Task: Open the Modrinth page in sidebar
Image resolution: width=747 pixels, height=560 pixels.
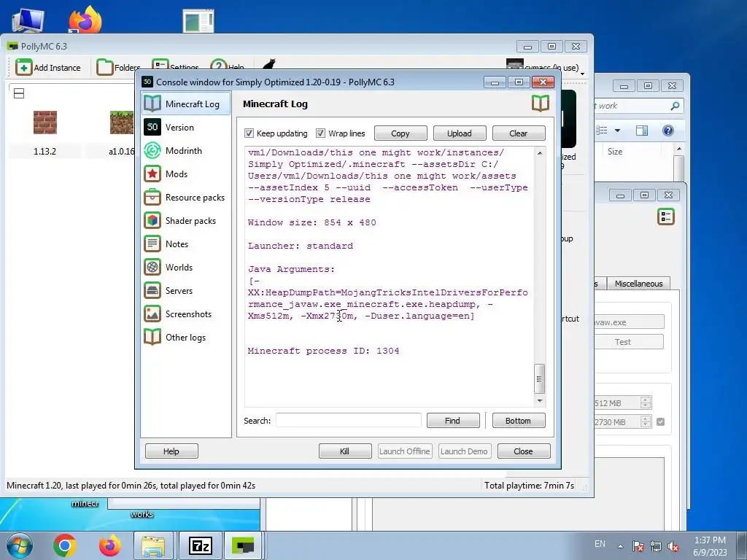Action: pos(186,150)
